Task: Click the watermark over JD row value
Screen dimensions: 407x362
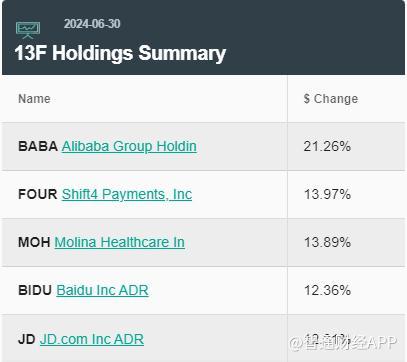Action: [x=343, y=342]
